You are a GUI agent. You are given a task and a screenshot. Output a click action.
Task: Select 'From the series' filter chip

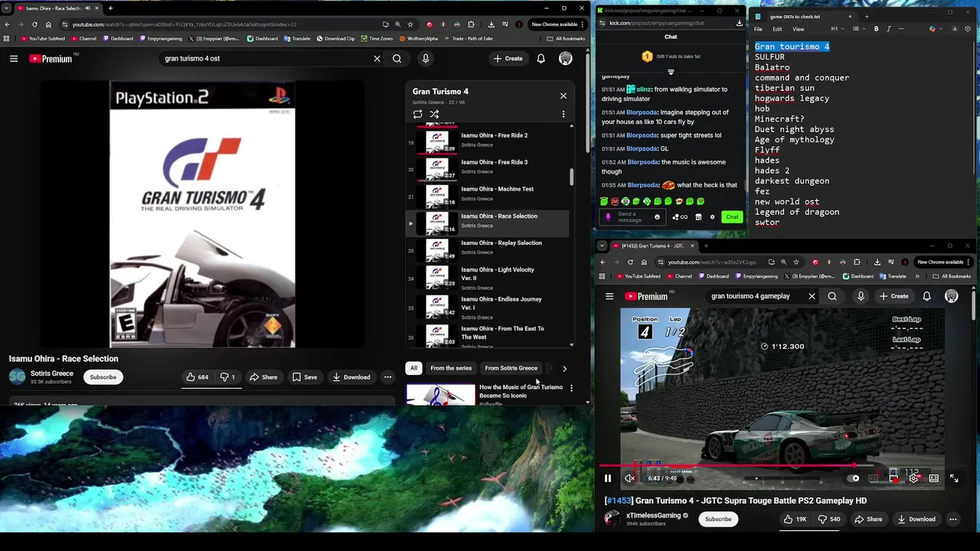click(x=451, y=368)
